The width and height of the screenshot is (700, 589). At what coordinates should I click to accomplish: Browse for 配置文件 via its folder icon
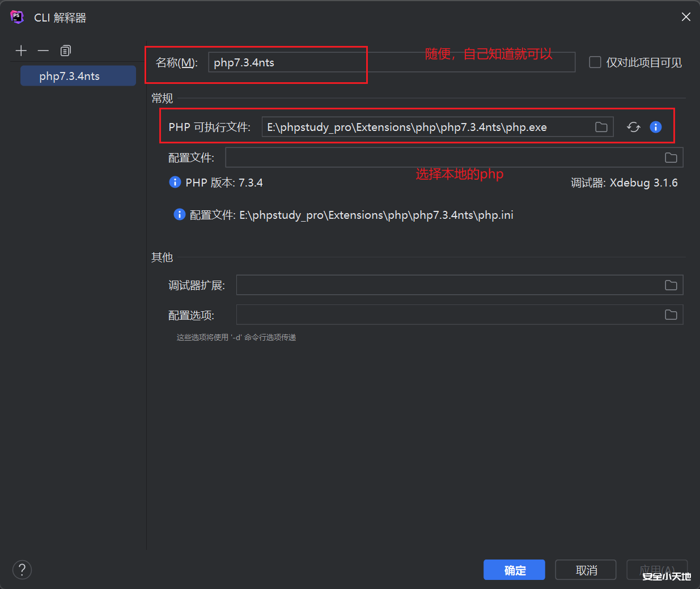pyautogui.click(x=671, y=157)
